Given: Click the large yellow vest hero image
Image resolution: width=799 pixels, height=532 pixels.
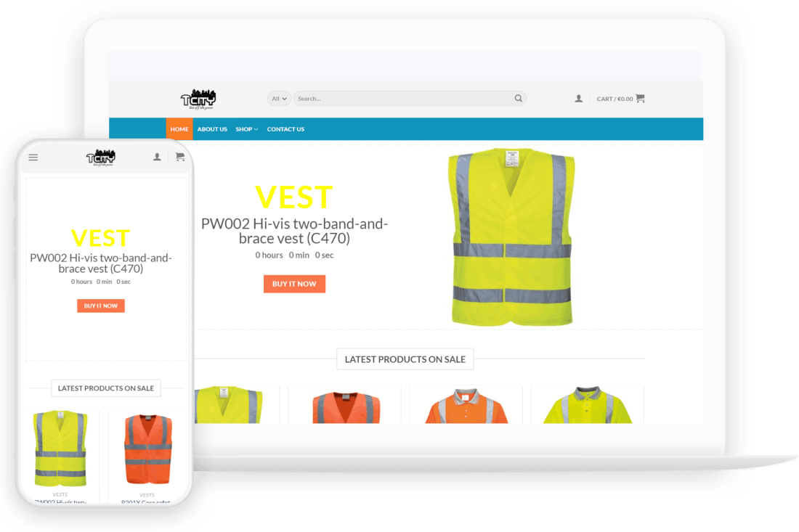Looking at the screenshot, I should (511, 237).
